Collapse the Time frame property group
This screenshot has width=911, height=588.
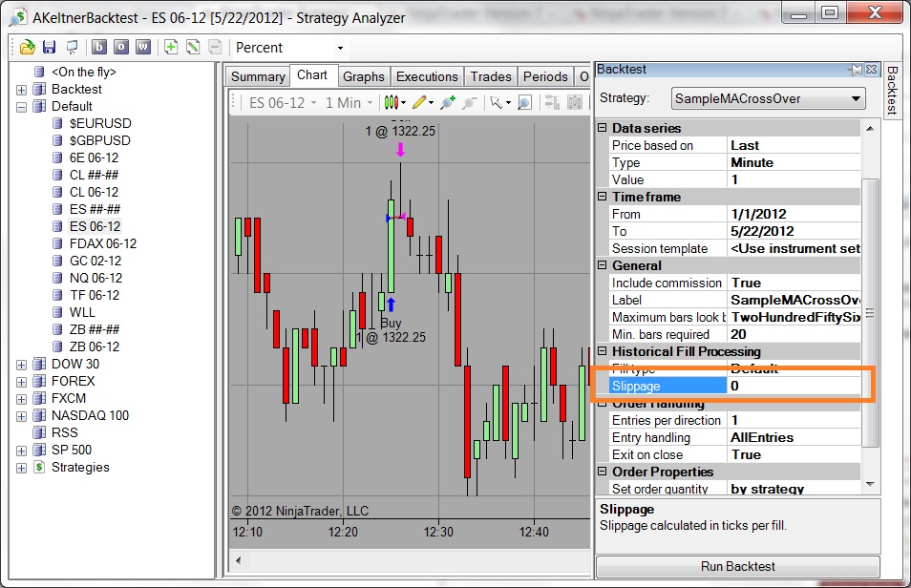coord(603,197)
